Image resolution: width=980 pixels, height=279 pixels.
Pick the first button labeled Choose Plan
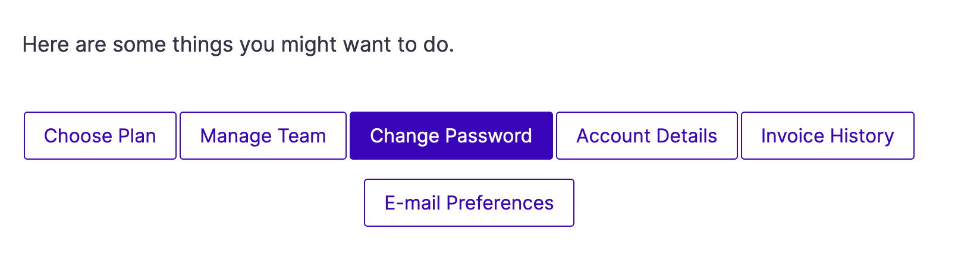[x=100, y=136]
